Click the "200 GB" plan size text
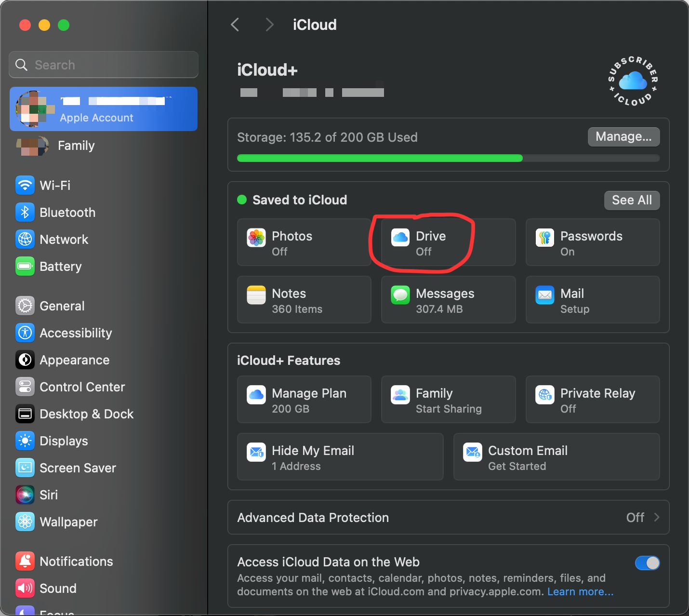Viewport: 689px width, 616px height. (x=291, y=409)
